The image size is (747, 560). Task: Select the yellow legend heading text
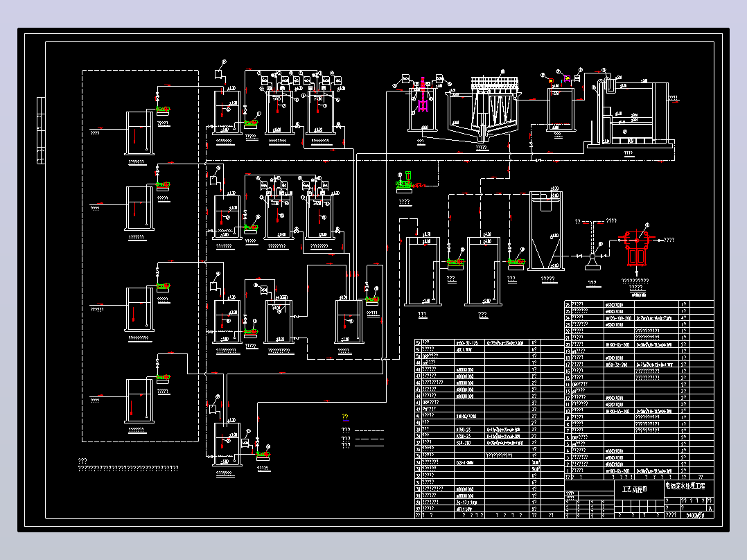pyautogui.click(x=345, y=417)
